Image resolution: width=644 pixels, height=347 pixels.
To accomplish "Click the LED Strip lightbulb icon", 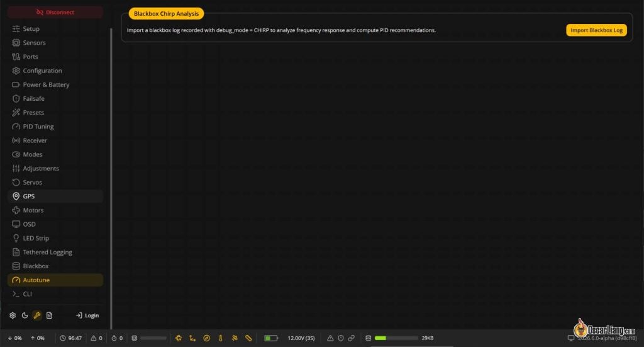I will pos(16,239).
